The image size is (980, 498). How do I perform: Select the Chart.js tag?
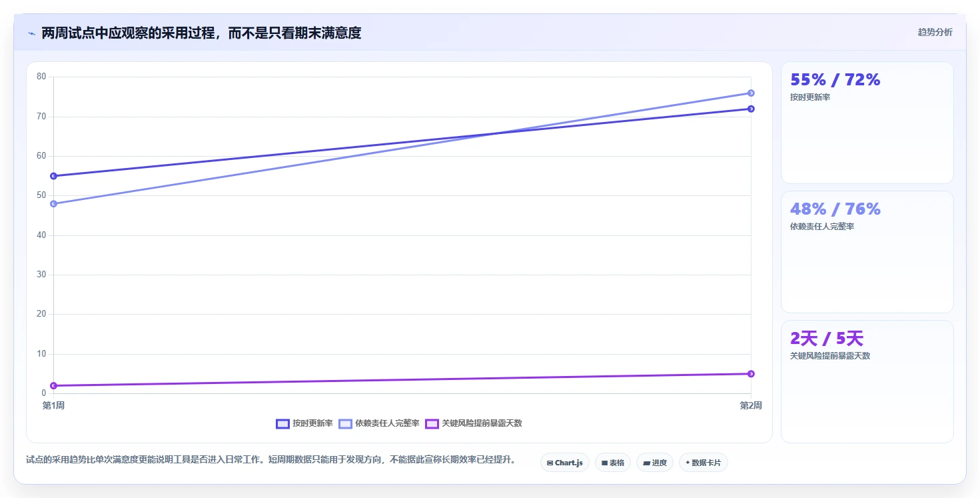pyautogui.click(x=565, y=463)
